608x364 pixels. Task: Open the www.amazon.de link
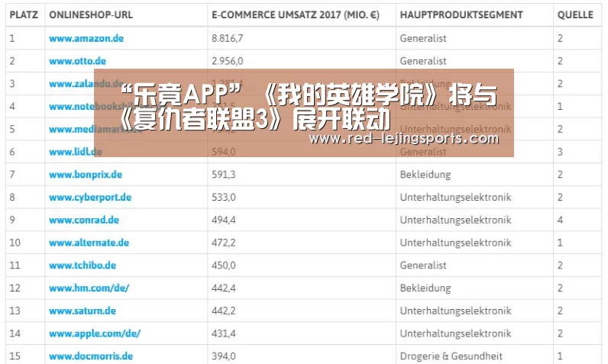coord(86,38)
